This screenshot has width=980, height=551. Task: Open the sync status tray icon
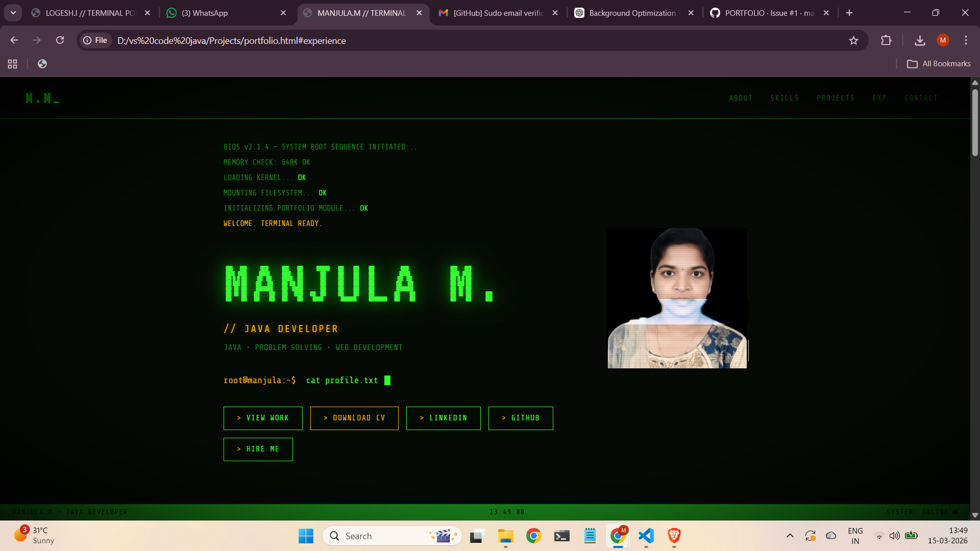tap(811, 536)
